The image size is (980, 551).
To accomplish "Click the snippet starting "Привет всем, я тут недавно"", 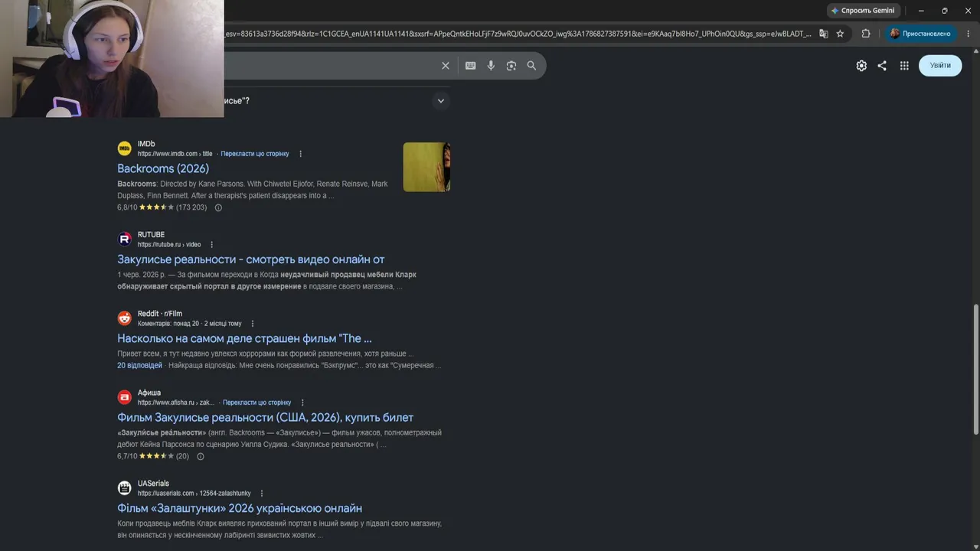I will click(266, 354).
